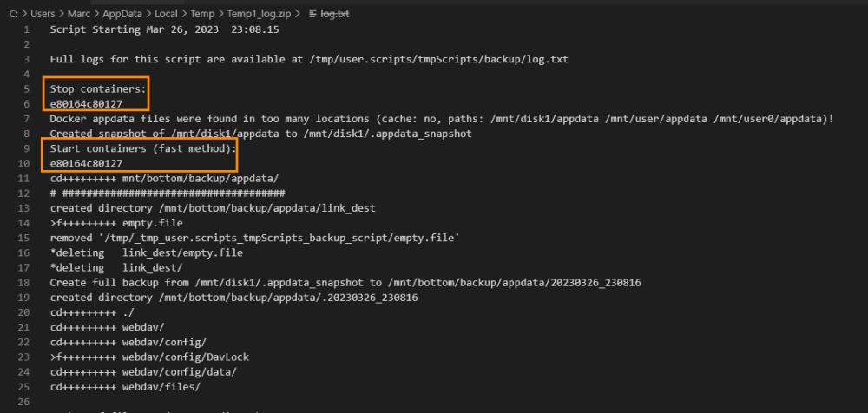Click line number 9 in the gutter
The height and width of the screenshot is (413, 868).
[26, 148]
